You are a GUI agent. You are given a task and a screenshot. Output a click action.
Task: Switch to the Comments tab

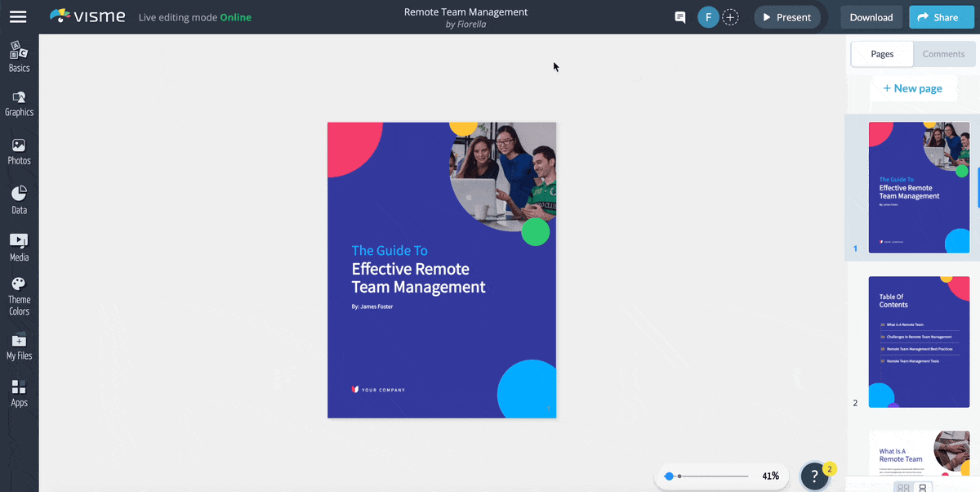943,53
